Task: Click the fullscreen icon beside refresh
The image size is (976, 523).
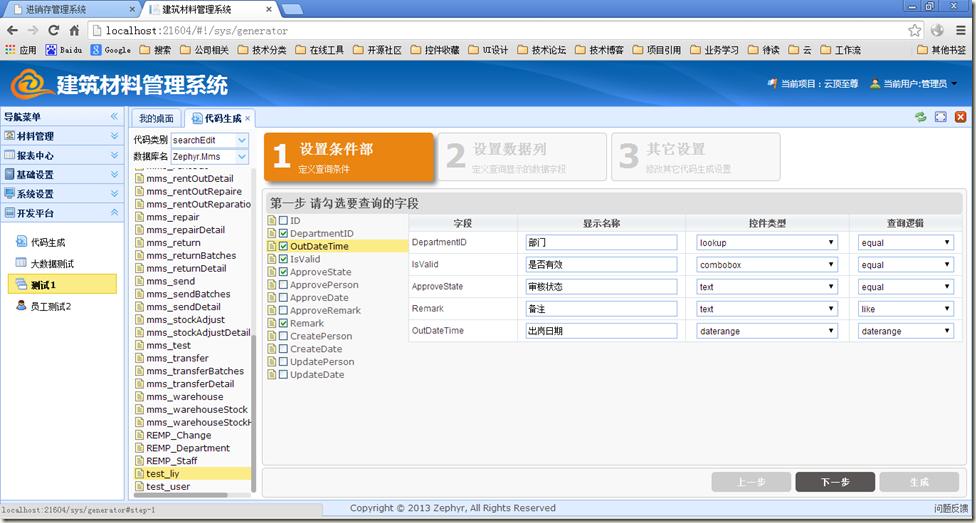Action: coord(940,118)
